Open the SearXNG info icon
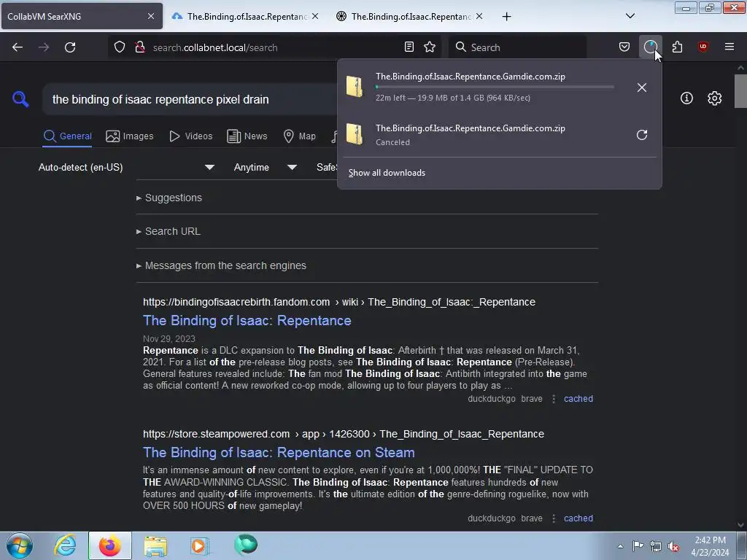747x560 pixels. click(x=686, y=98)
